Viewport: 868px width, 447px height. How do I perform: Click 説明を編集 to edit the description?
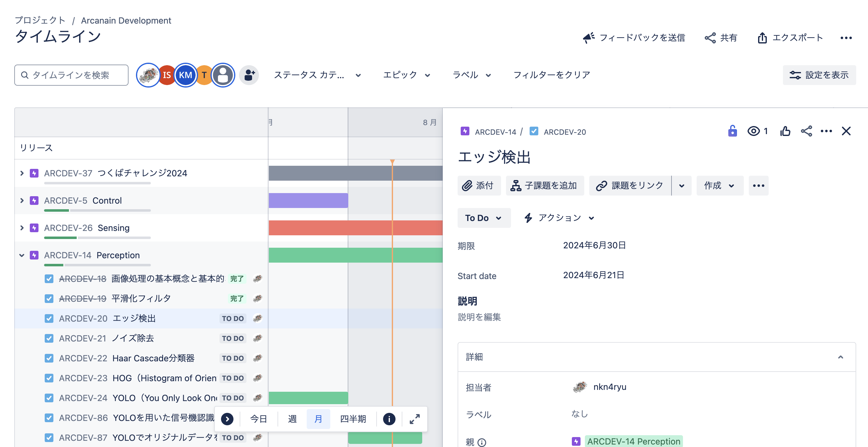point(479,317)
